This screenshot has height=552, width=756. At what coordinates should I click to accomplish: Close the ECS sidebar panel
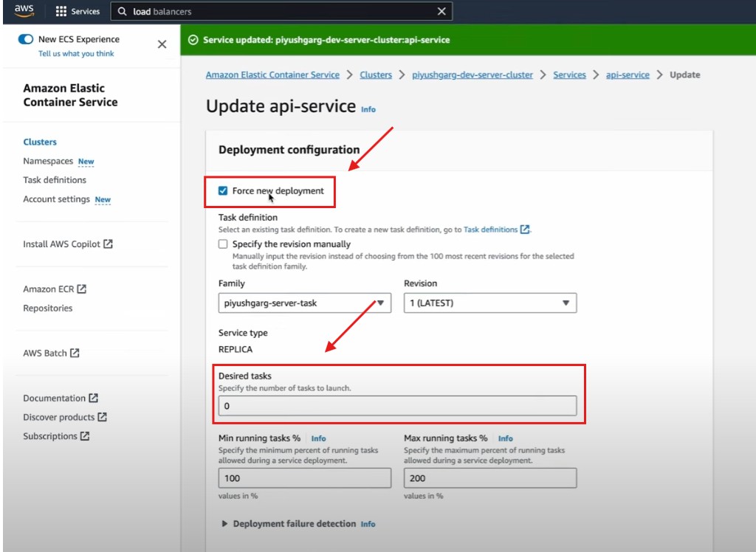point(162,44)
